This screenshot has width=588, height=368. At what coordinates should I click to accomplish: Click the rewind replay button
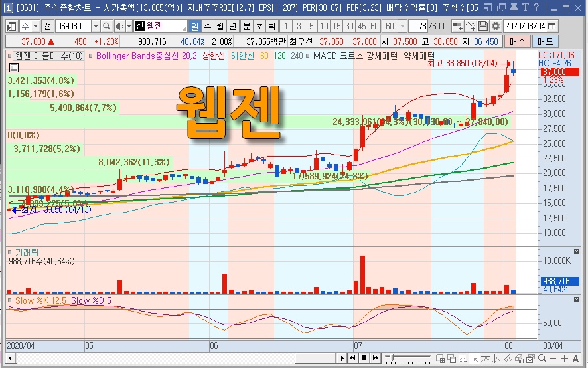352,358
